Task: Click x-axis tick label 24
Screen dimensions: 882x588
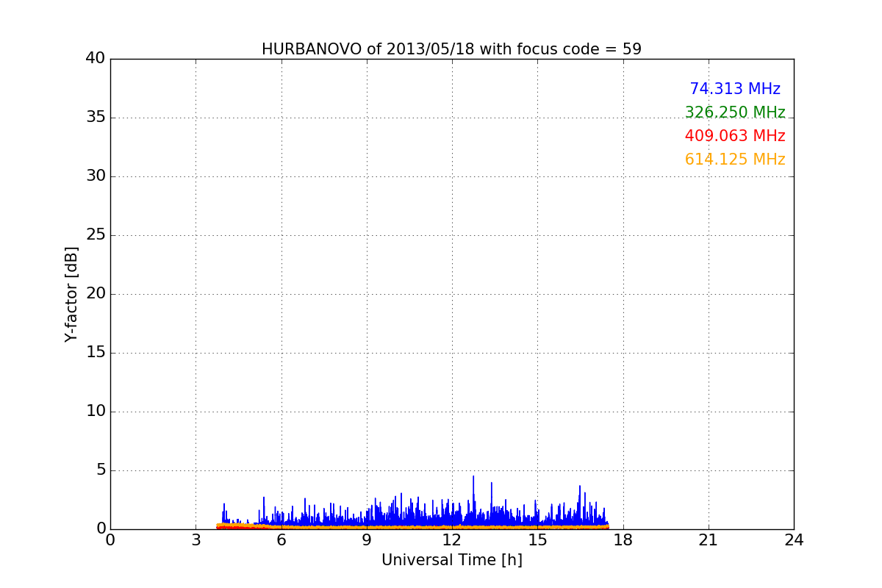Action: pyautogui.click(x=794, y=540)
